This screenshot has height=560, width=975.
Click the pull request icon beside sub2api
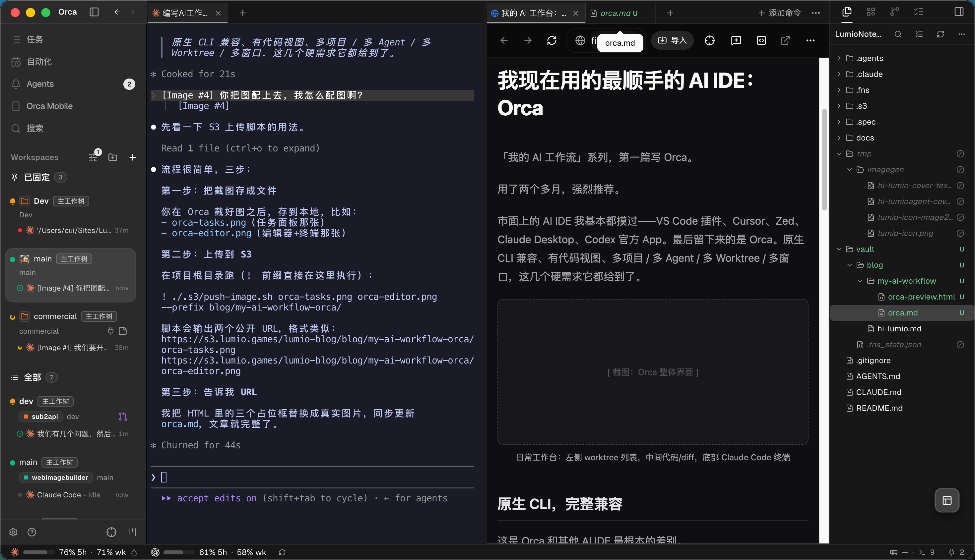point(123,417)
